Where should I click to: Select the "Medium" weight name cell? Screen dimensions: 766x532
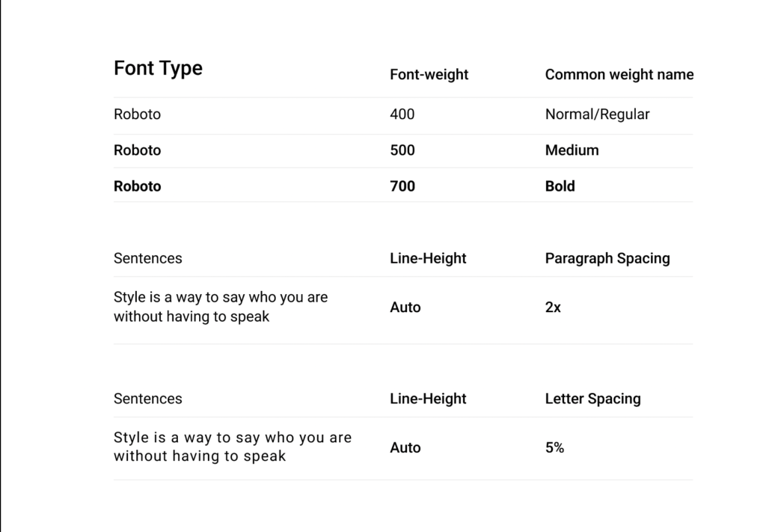[572, 150]
